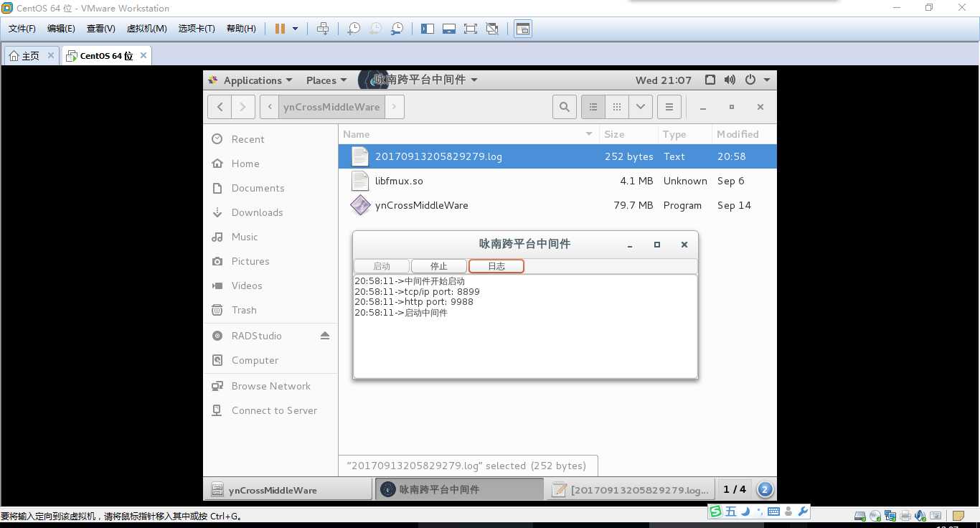The width and height of the screenshot is (980, 528).
Task: Sort files by Name column
Action: tap(469, 134)
